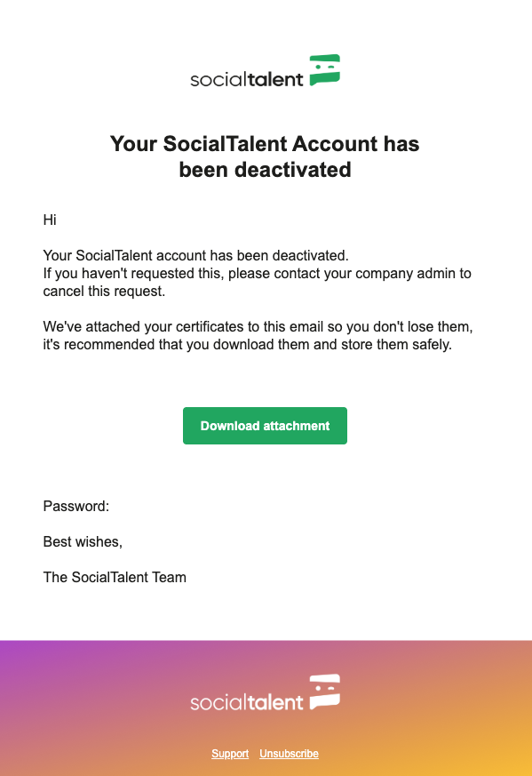Click the dark socialtalent wordmark in header
The height and width of the screenshot is (776, 532).
(x=247, y=79)
